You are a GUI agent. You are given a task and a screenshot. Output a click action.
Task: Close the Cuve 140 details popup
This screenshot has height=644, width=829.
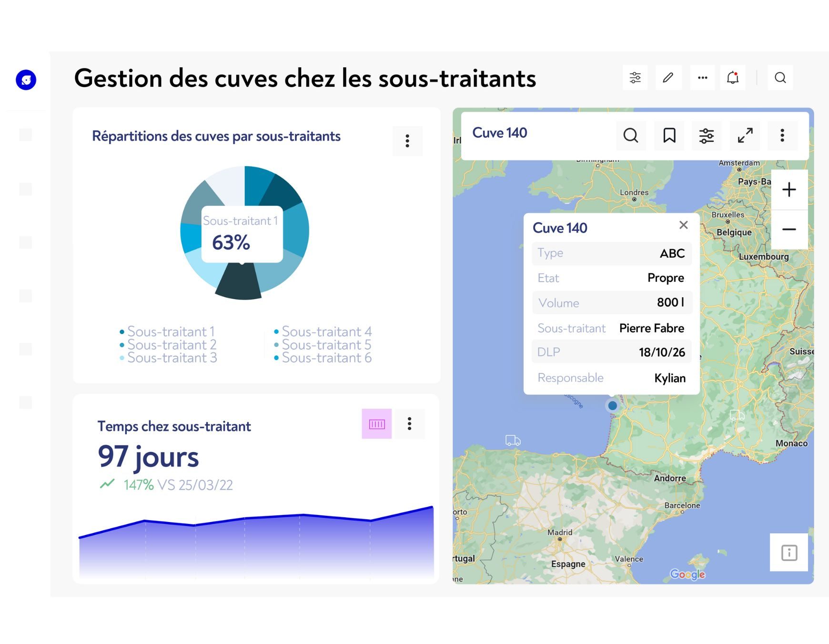683,225
